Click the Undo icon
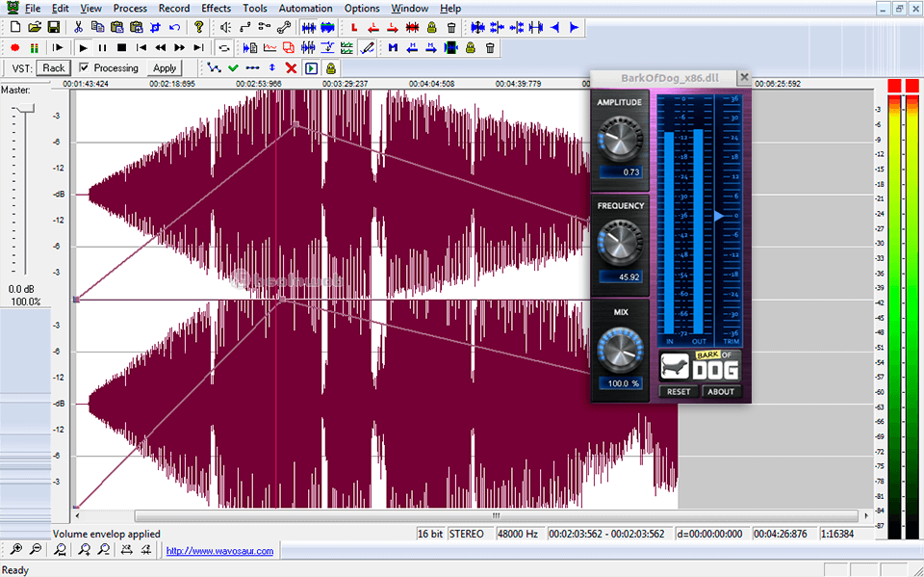 click(x=173, y=26)
